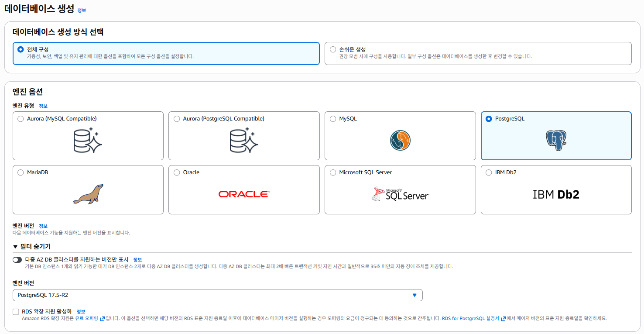The height and width of the screenshot is (334, 644).
Task: Open 정보 link next to 엔진 버전 heading
Action: pyautogui.click(x=43, y=226)
